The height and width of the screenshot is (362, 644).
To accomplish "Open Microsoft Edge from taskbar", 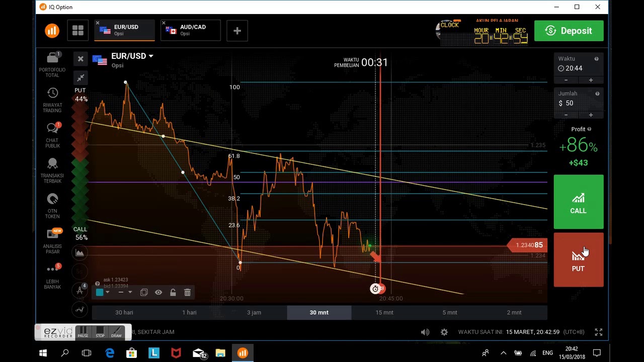I will click(109, 353).
